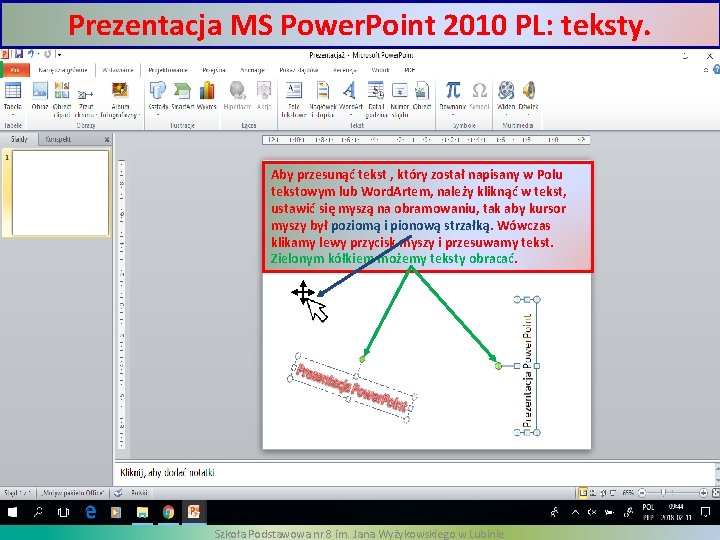Undo the last action in Quick Access
Viewport: 720px width, 540px height.
click(31, 54)
